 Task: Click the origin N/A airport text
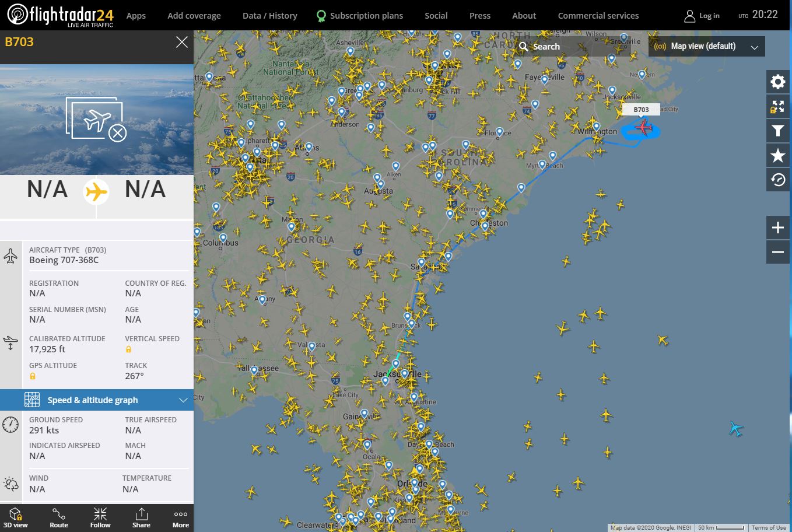(47, 190)
